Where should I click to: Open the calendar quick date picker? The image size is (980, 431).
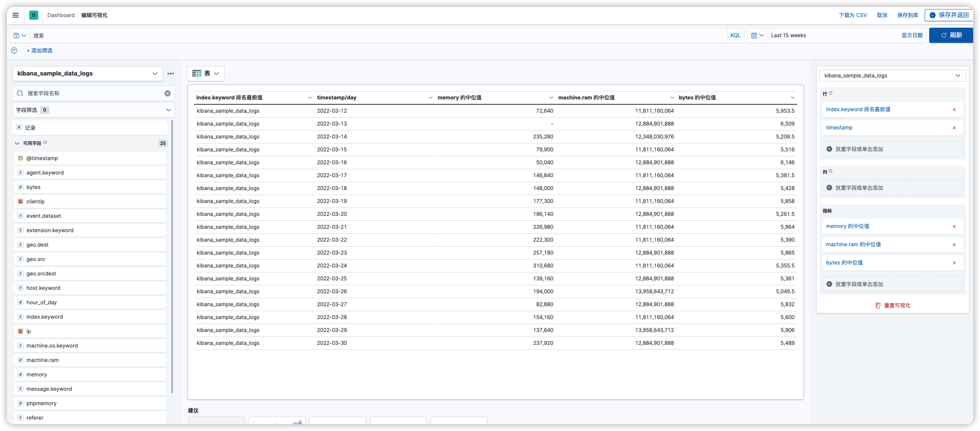(x=757, y=35)
